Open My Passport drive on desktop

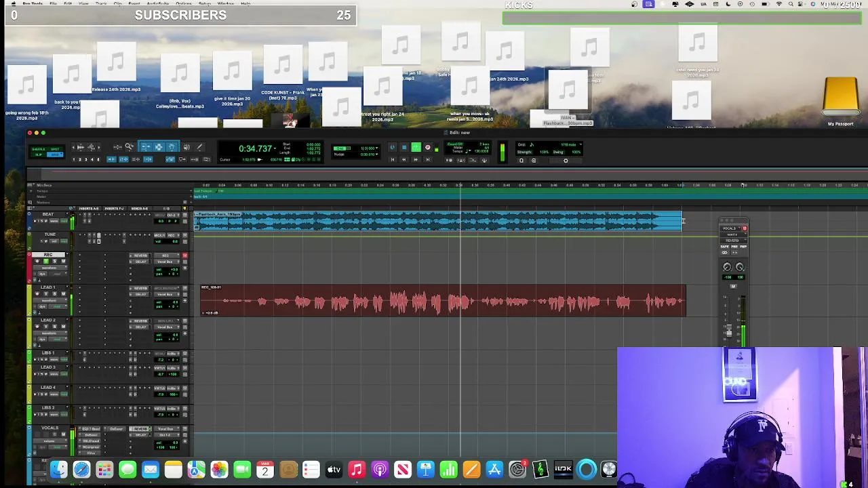click(841, 100)
